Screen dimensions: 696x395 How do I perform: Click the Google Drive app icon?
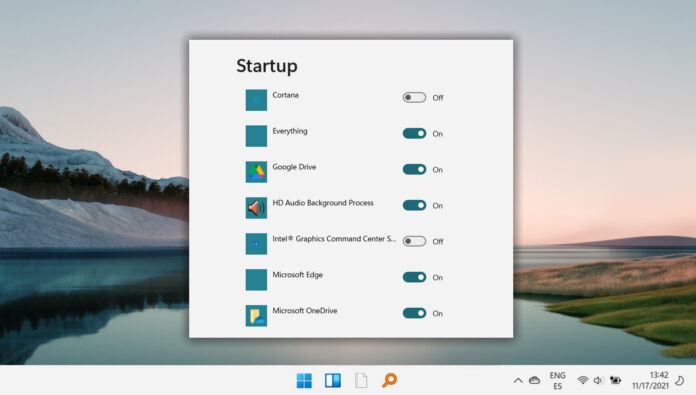(256, 172)
